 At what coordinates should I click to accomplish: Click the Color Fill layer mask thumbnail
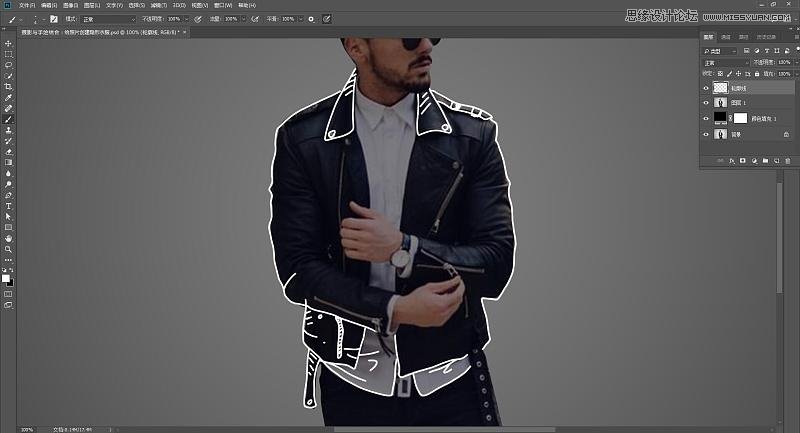740,118
